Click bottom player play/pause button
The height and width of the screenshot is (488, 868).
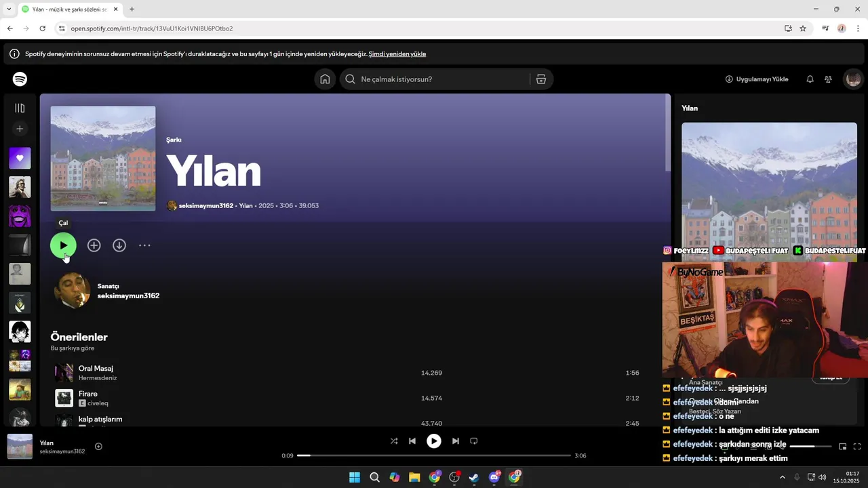coord(434,441)
